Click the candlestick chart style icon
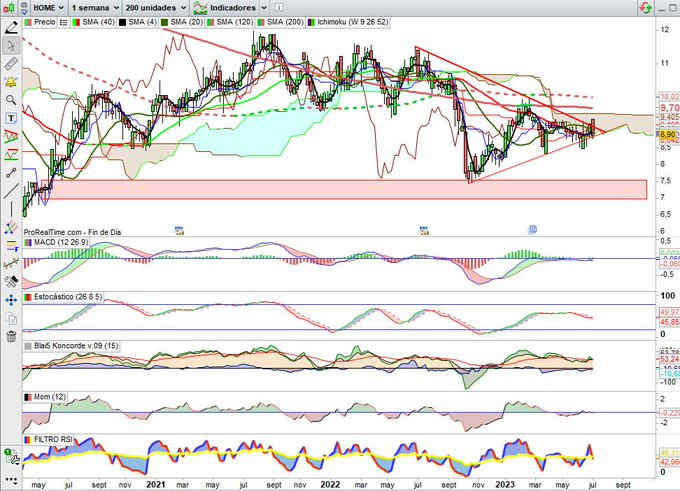The width and height of the screenshot is (680, 491). [9, 7]
